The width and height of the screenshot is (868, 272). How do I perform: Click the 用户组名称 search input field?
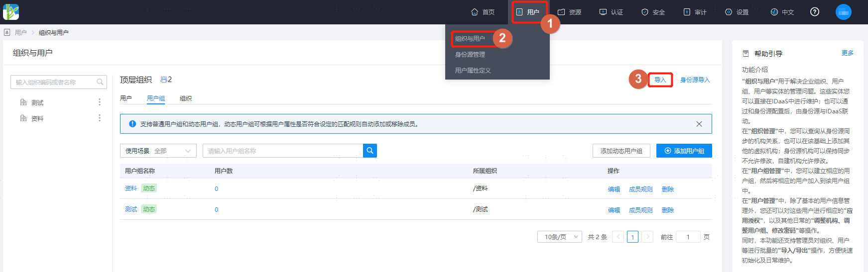(x=283, y=151)
